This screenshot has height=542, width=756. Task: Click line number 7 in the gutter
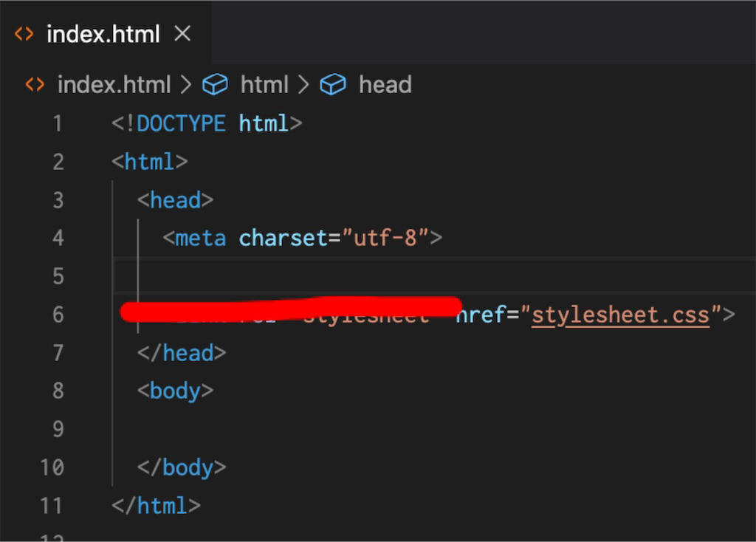click(58, 353)
